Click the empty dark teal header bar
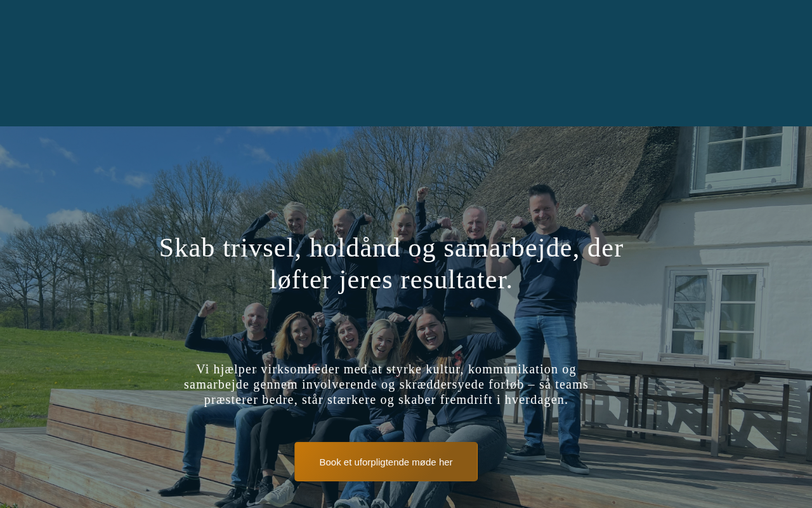Viewport: 812px width, 508px height. coord(406,63)
